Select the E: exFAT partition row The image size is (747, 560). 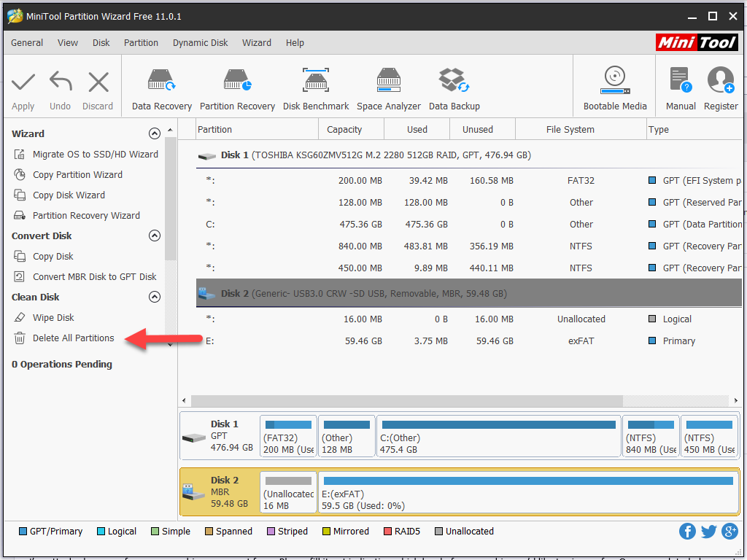tap(467, 341)
